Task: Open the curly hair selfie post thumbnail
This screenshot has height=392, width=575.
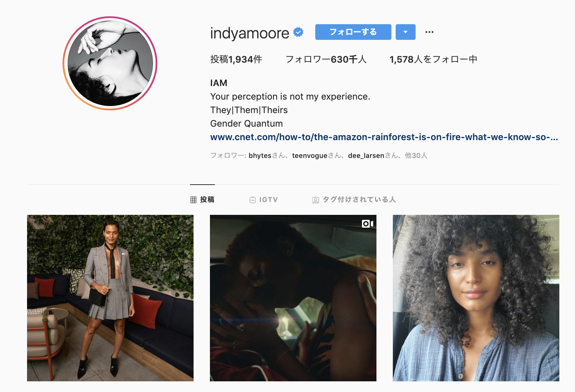Action: [x=476, y=298]
